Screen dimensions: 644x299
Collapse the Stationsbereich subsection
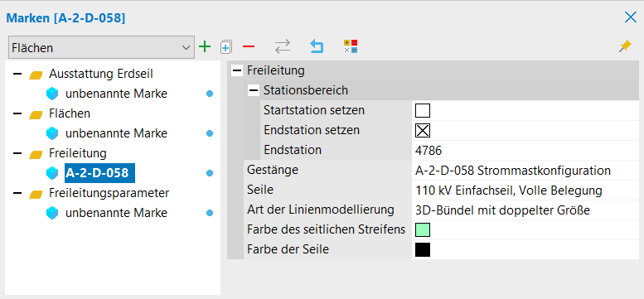pos(254,90)
